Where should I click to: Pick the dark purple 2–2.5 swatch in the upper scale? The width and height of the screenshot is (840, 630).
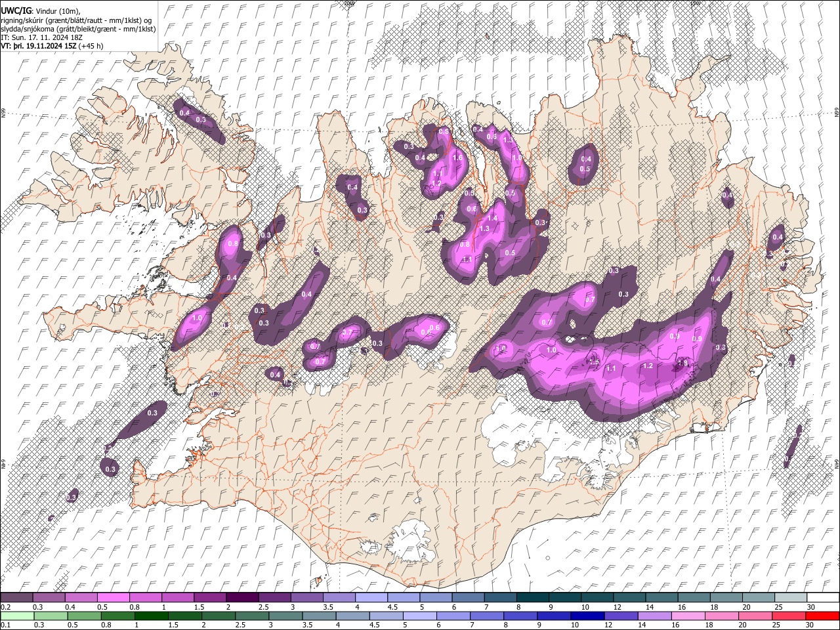[x=244, y=598]
